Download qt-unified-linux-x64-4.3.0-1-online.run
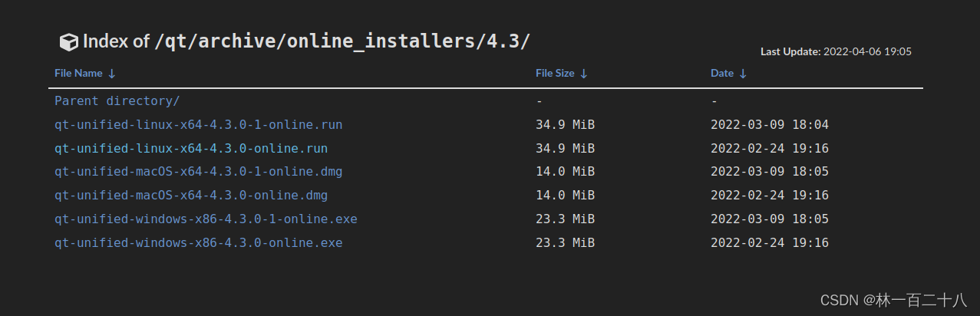This screenshot has height=316, width=980. click(x=198, y=124)
